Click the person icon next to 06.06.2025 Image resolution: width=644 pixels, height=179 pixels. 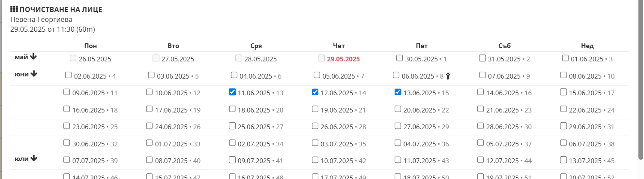point(448,76)
